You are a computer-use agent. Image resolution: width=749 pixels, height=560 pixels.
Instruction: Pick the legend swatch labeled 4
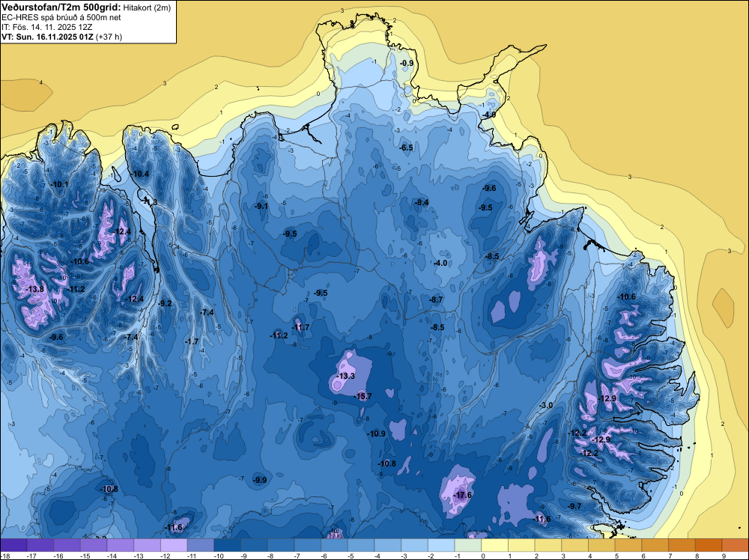point(602,545)
